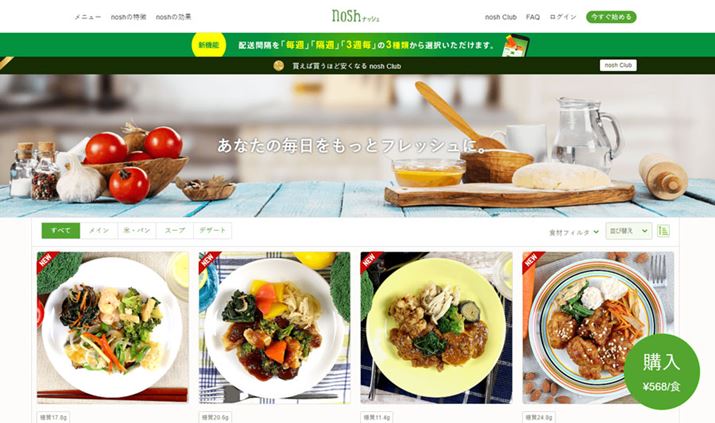Click the nosh logo in the header
Screen dimensions: 715x423
click(x=355, y=16)
